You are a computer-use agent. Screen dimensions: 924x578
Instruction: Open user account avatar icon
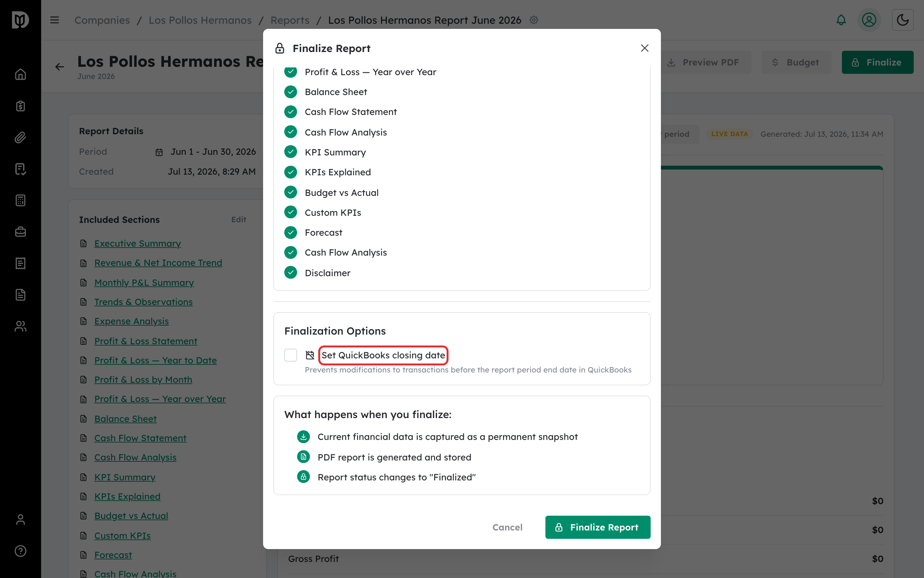pos(869,20)
